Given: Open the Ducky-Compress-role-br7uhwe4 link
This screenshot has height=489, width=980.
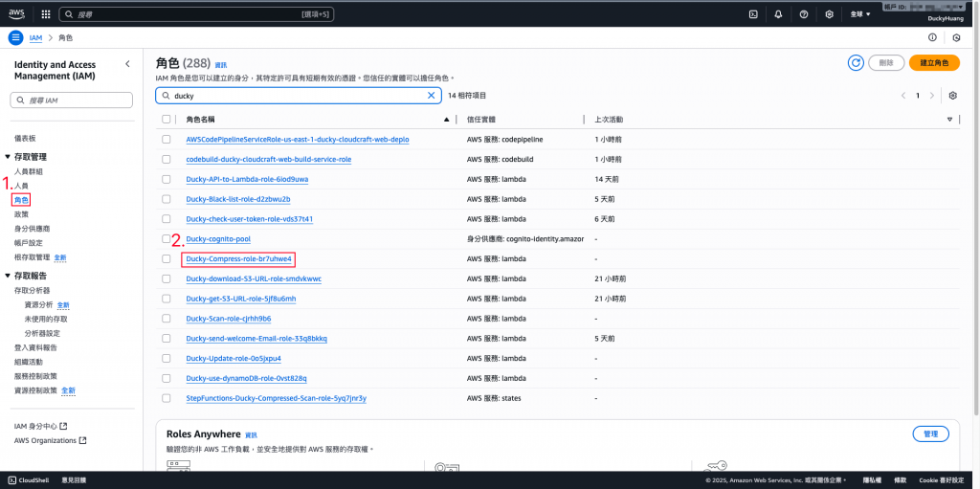Looking at the screenshot, I should coord(238,259).
